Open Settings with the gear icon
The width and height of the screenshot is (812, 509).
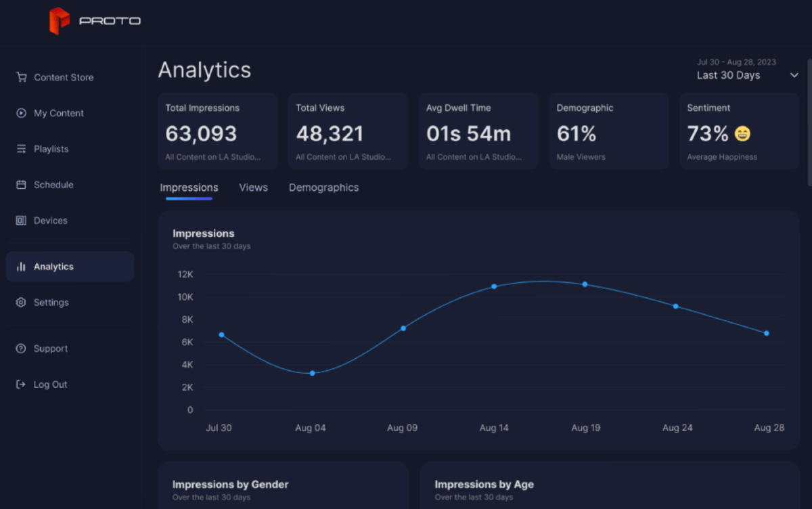pyautogui.click(x=20, y=302)
